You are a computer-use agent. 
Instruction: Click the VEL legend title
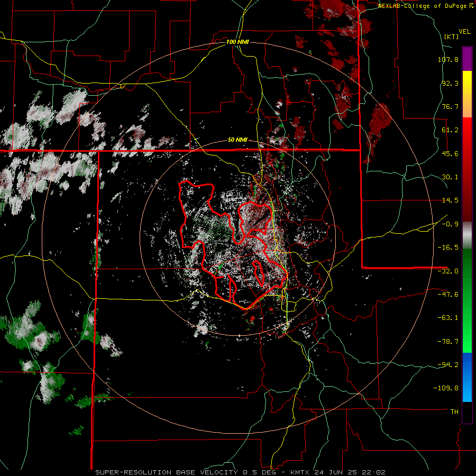pos(464,32)
